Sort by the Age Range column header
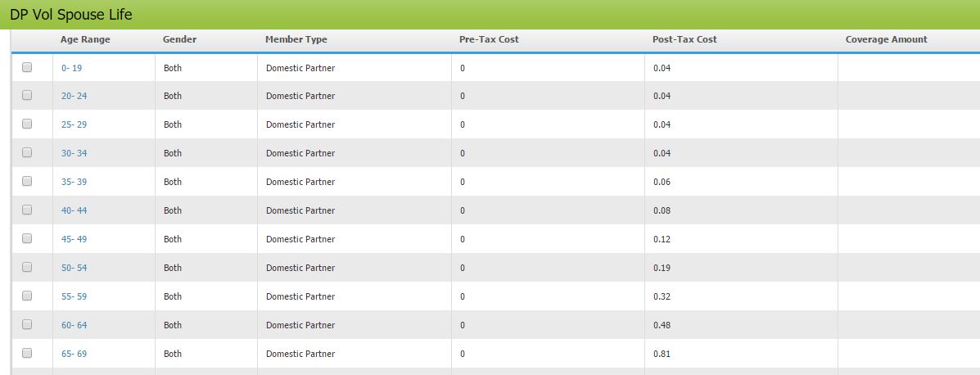This screenshot has height=375, width=980. (85, 39)
